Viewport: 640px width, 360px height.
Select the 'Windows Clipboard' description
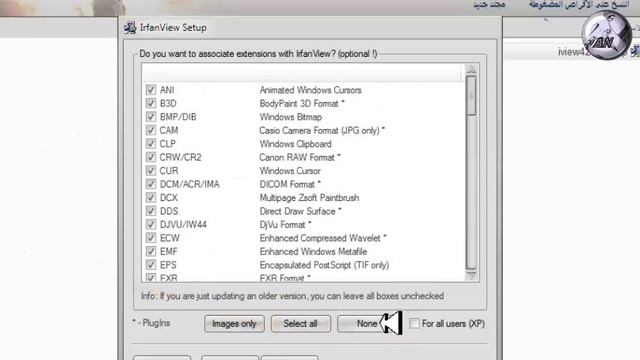click(296, 144)
